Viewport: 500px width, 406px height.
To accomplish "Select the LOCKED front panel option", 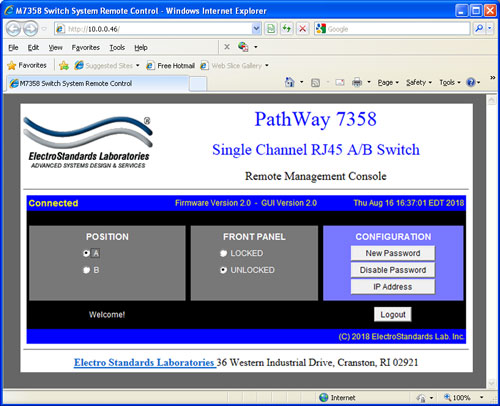I will click(223, 253).
